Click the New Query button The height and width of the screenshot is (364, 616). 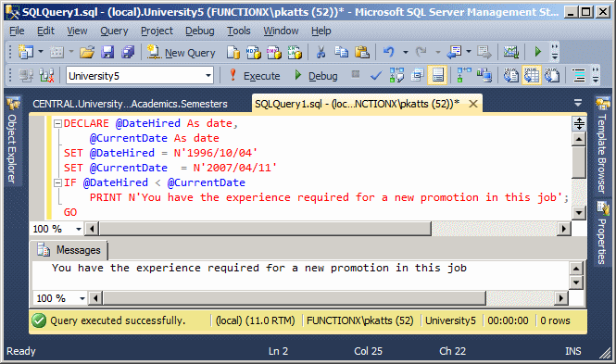pos(182,52)
